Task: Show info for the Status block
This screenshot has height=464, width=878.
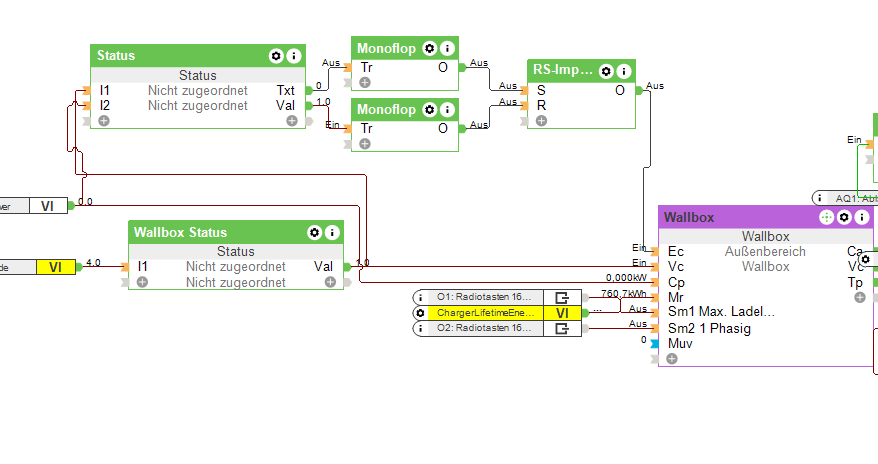Action: 294,56
